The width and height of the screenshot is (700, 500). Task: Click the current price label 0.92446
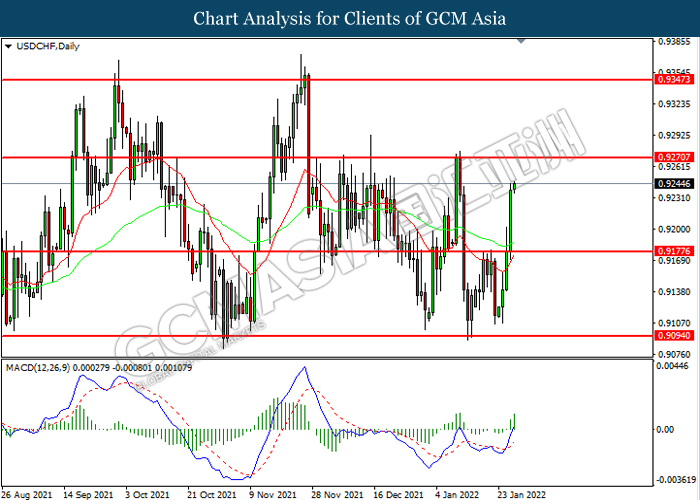(x=674, y=183)
